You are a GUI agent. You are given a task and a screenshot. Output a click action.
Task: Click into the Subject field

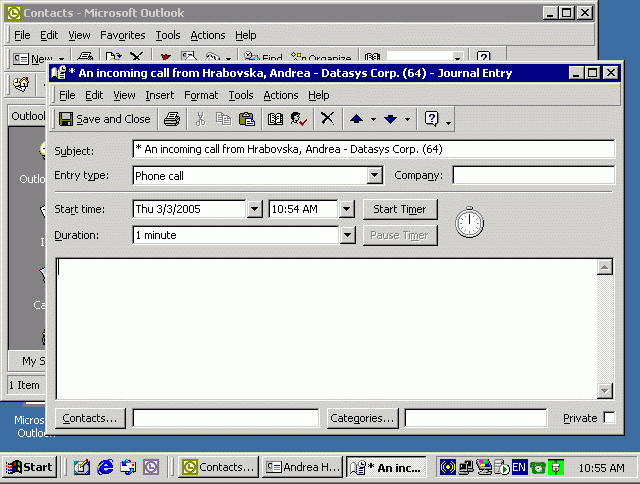pos(373,149)
